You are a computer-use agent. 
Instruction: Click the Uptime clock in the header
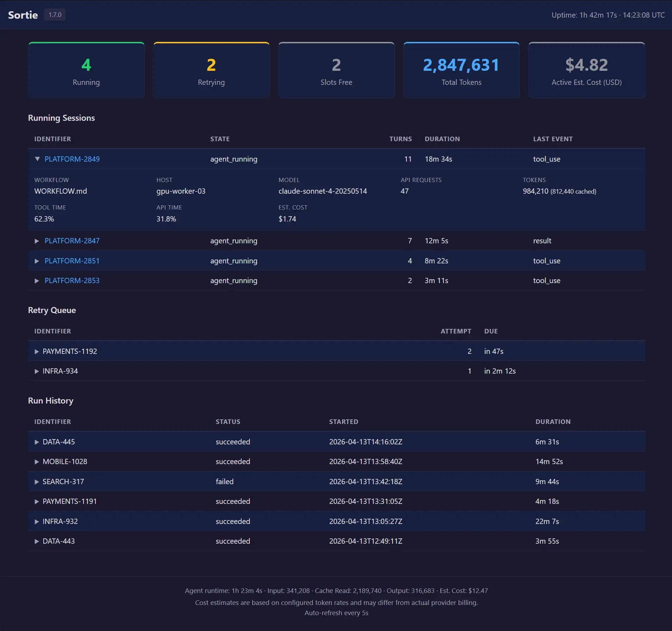pos(608,15)
